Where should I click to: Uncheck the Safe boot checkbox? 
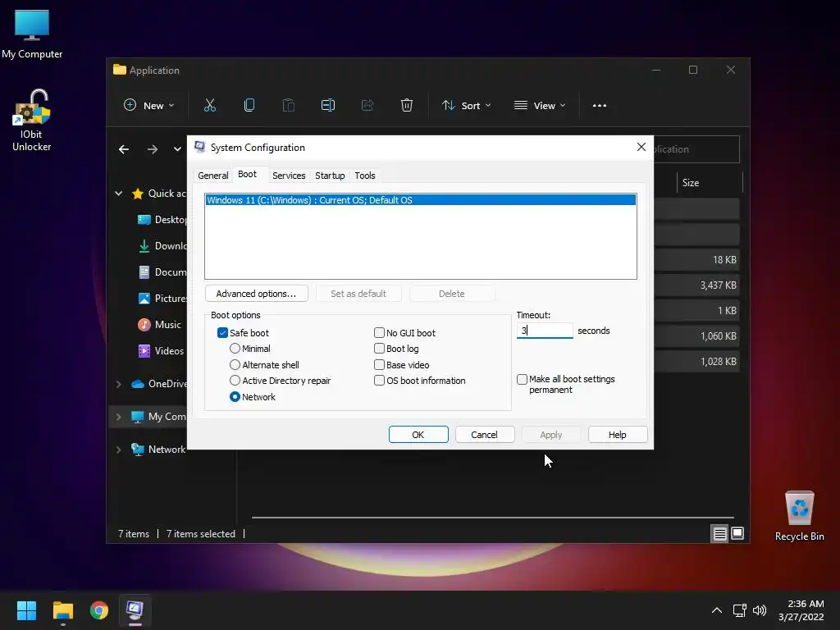pyautogui.click(x=222, y=333)
